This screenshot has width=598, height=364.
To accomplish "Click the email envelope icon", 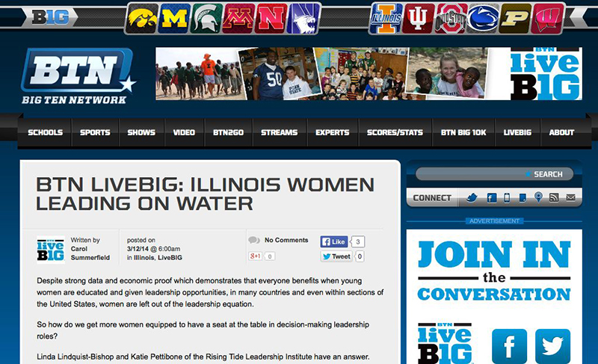I will click(570, 197).
